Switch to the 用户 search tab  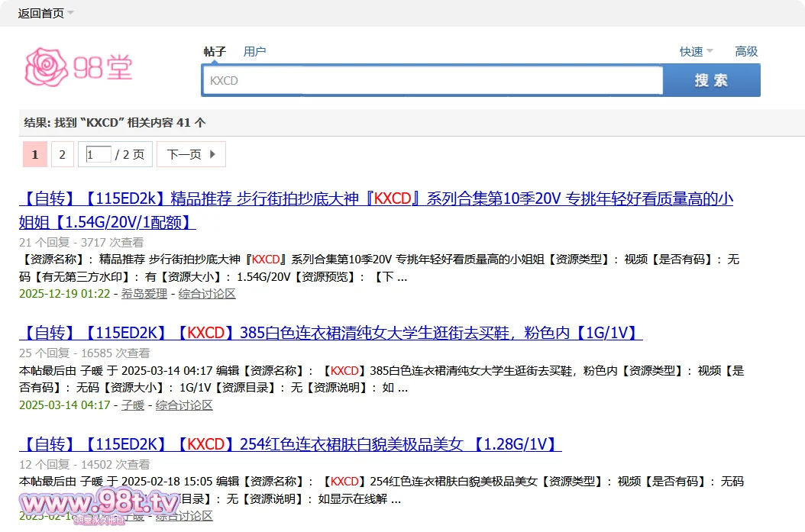[x=254, y=51]
